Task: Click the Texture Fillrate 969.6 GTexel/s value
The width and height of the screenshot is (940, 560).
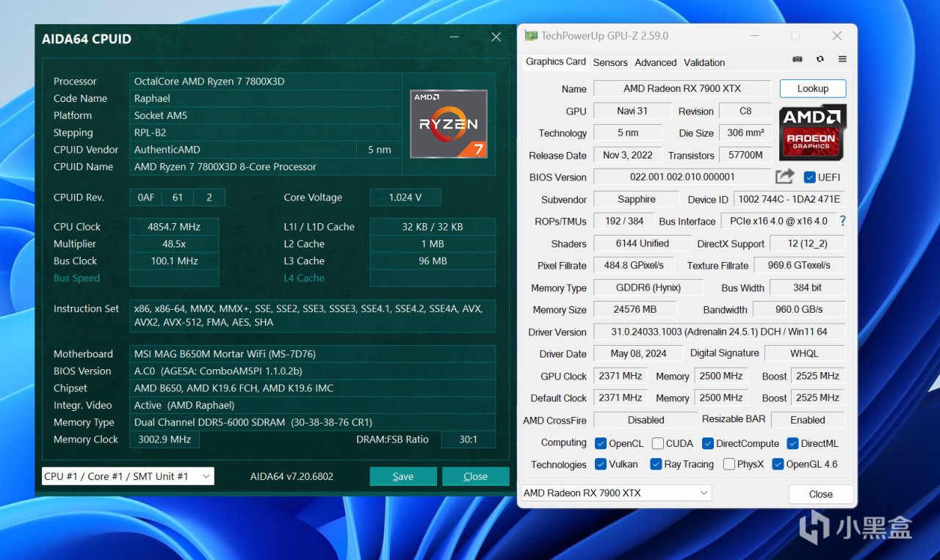Action: (x=799, y=265)
